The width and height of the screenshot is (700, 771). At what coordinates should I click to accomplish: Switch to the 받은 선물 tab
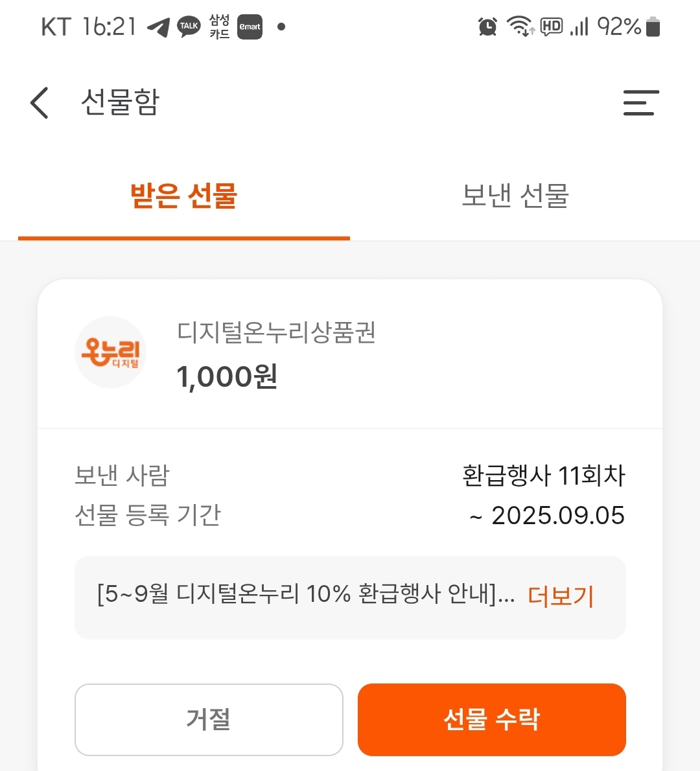184,196
